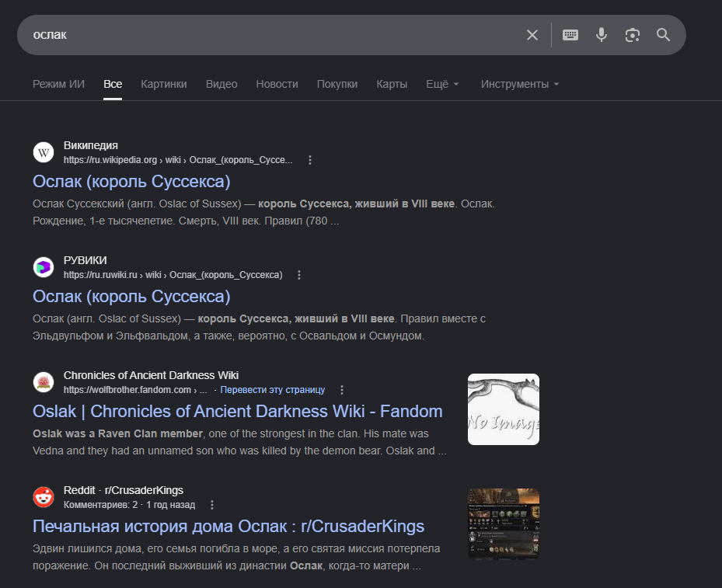Click the РУВИКИ site name text
722x588 pixels.
85,260
